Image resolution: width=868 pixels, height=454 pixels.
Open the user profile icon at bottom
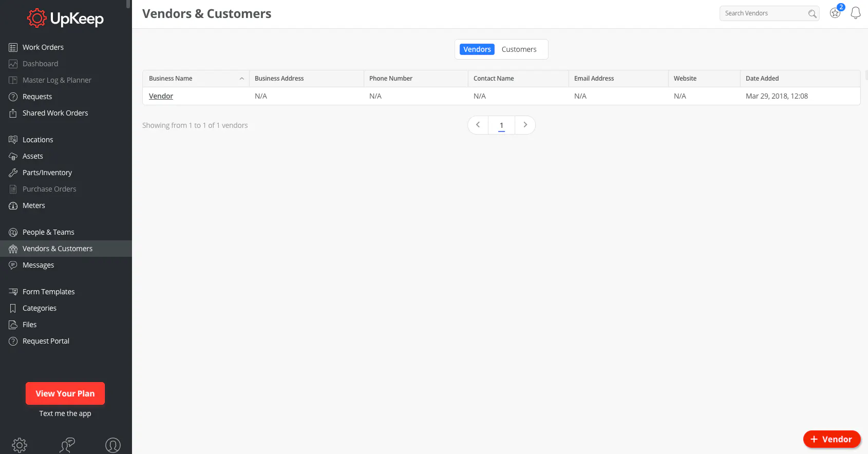click(x=113, y=445)
